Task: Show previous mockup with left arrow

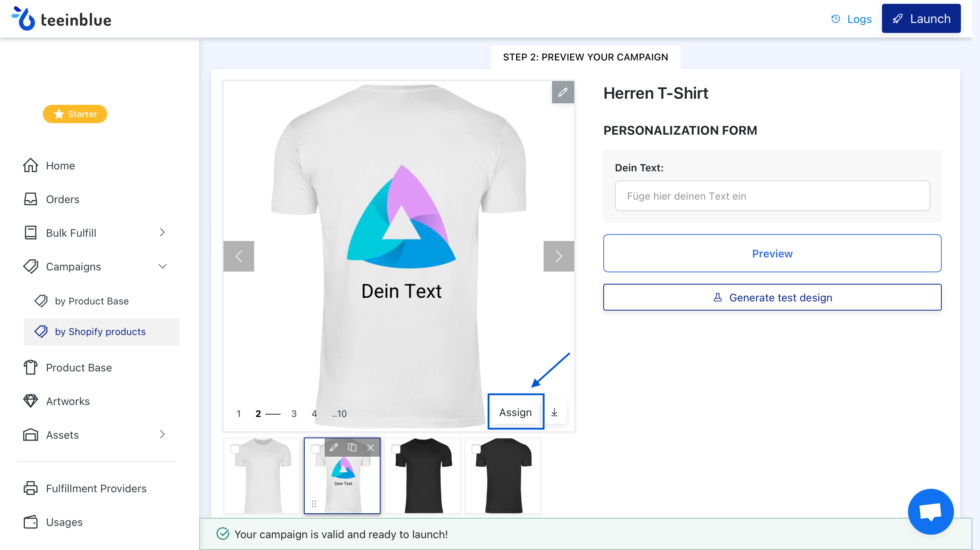Action: point(239,256)
